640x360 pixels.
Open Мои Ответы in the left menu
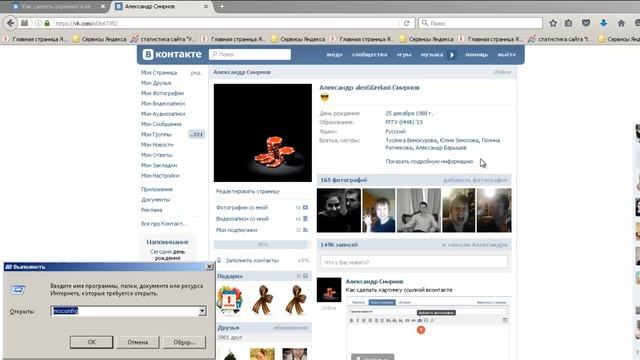point(157,155)
